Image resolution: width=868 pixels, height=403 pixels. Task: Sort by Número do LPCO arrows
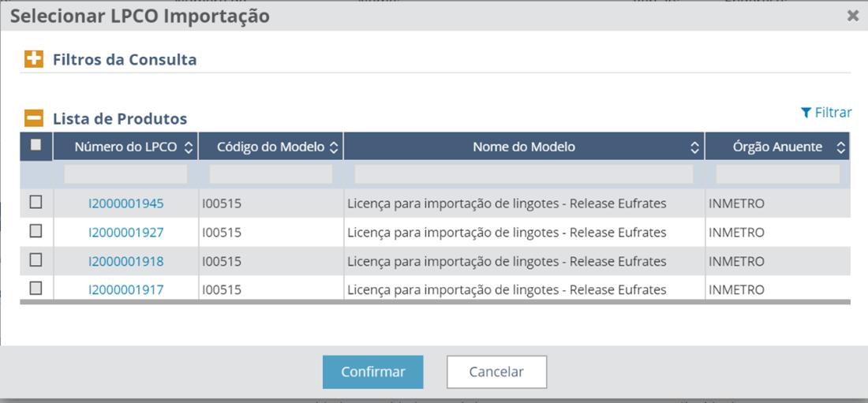[188, 147]
